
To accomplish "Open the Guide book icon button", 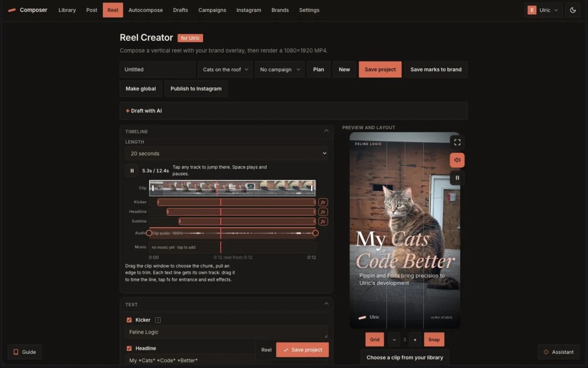I will tap(25, 352).
